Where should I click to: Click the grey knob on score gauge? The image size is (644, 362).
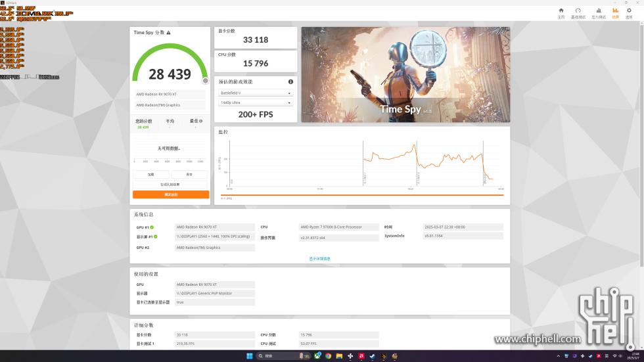205,81
